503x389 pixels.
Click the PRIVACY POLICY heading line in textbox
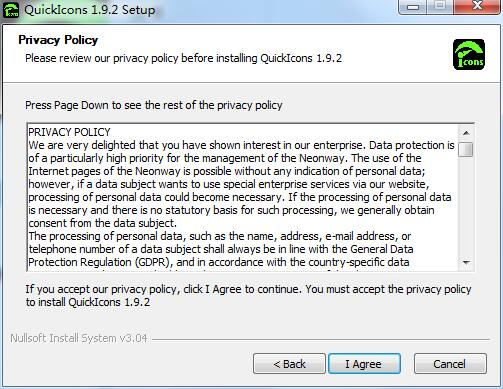[x=69, y=132]
